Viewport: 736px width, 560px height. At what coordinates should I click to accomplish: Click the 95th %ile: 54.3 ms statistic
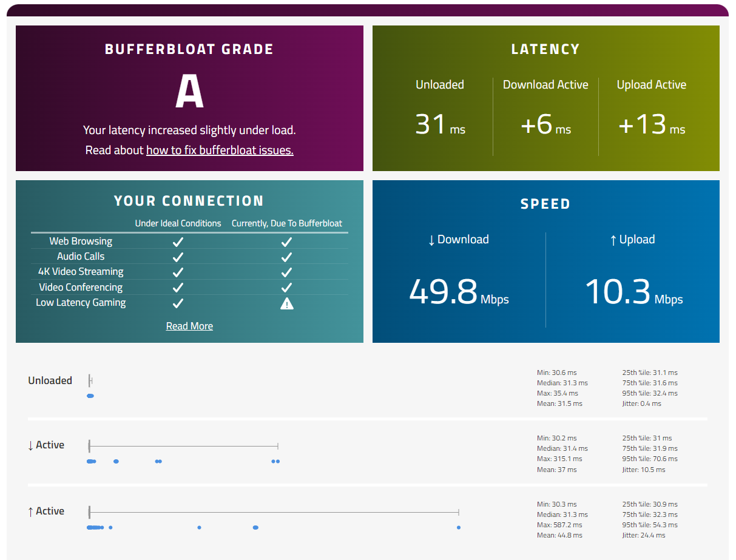click(x=650, y=525)
